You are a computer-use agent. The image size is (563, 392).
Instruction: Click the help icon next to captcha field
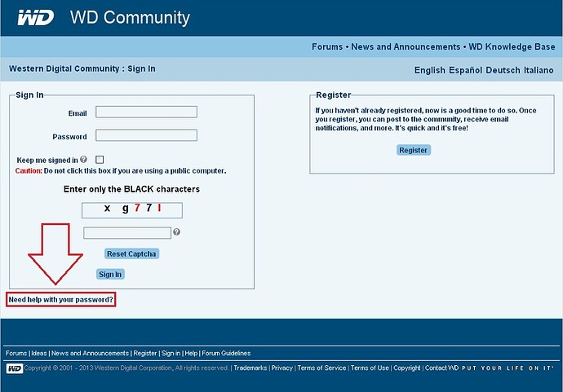(176, 232)
